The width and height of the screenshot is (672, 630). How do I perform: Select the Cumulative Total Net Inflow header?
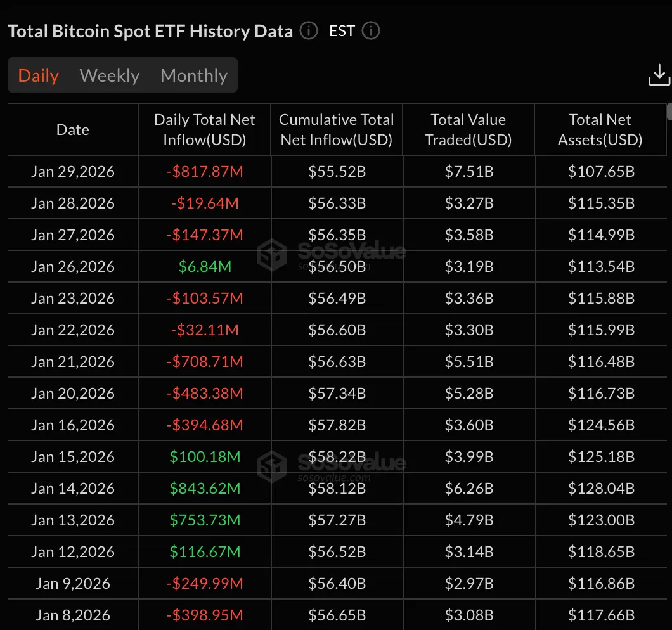tap(337, 130)
